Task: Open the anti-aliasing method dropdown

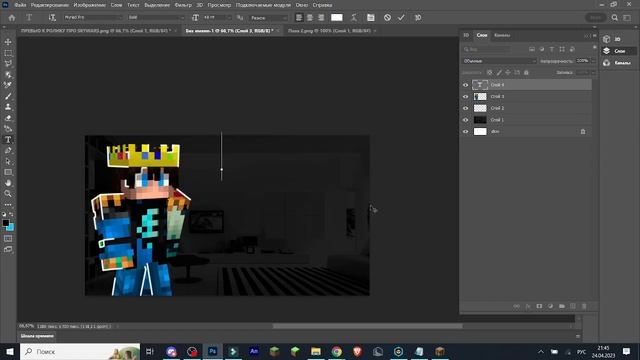Action: click(x=268, y=18)
